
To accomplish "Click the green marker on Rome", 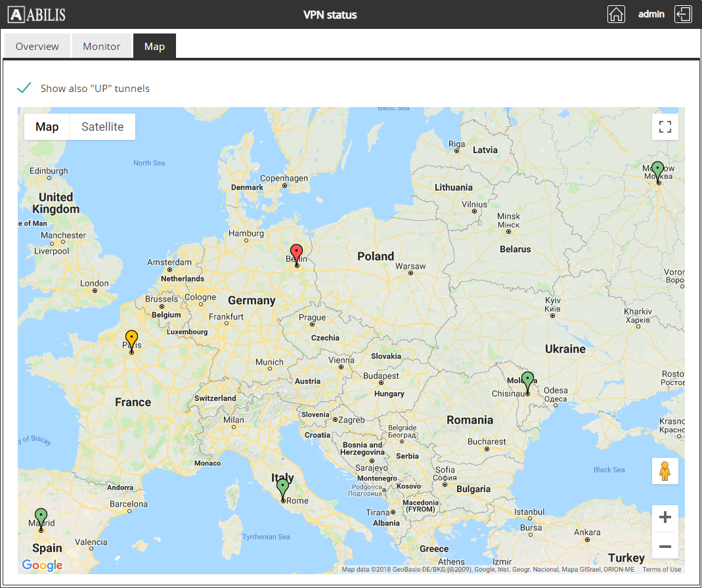I will [282, 488].
